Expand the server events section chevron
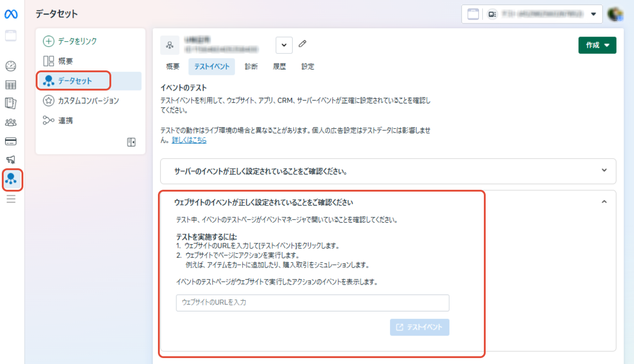 click(x=604, y=170)
